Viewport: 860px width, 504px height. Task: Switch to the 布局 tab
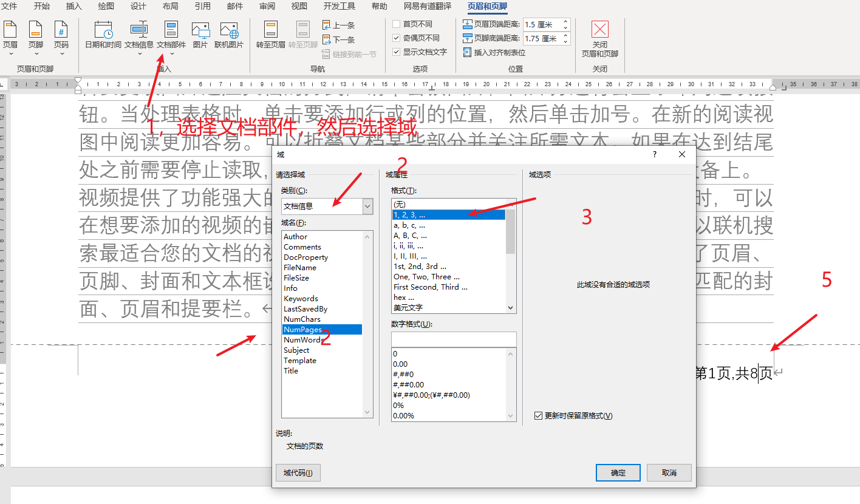(171, 6)
